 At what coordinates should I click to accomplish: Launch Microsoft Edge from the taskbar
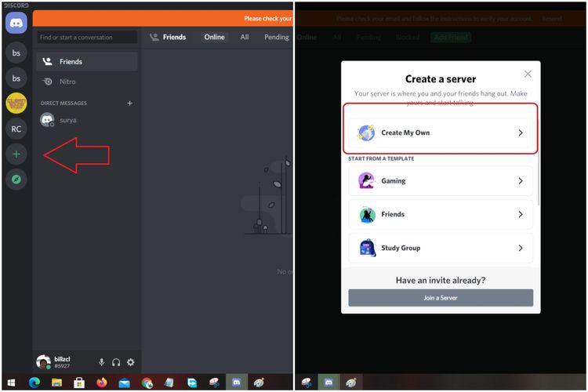pyautogui.click(x=34, y=383)
